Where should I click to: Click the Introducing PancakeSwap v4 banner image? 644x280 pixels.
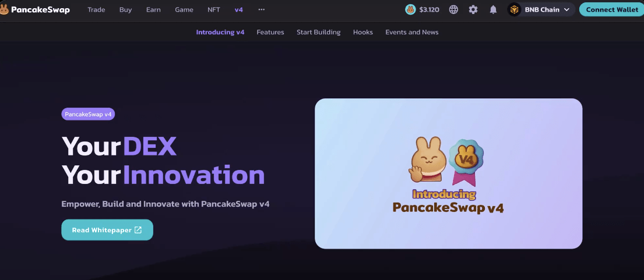tap(449, 173)
